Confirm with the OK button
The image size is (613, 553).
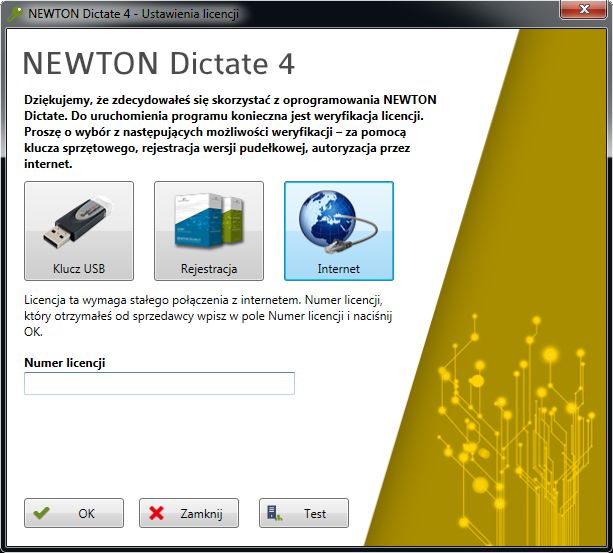74,513
